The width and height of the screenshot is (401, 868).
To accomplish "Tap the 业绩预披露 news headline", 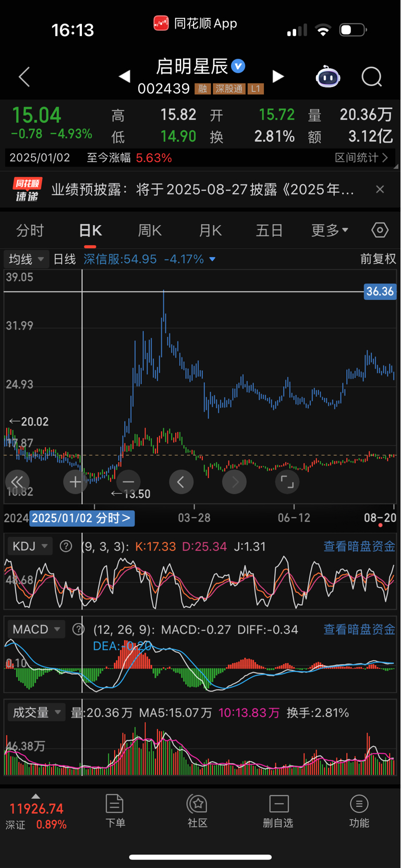I will click(203, 189).
